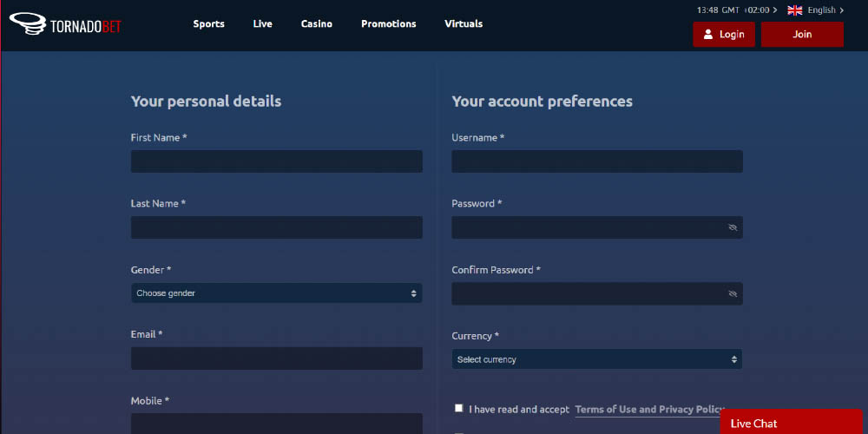Click the TornadoBet logo
This screenshot has width=868, height=434.
point(65,23)
